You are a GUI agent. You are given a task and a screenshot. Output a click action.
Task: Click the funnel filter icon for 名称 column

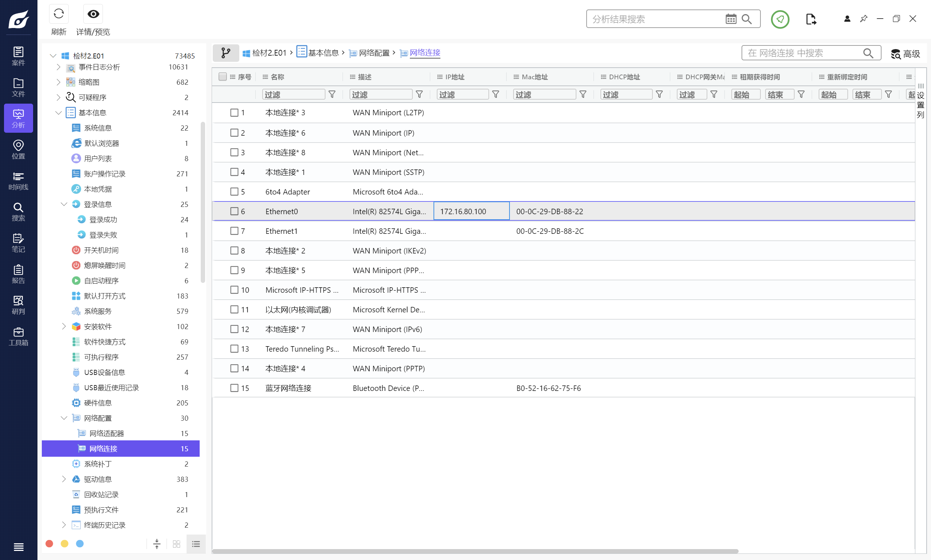pos(332,94)
